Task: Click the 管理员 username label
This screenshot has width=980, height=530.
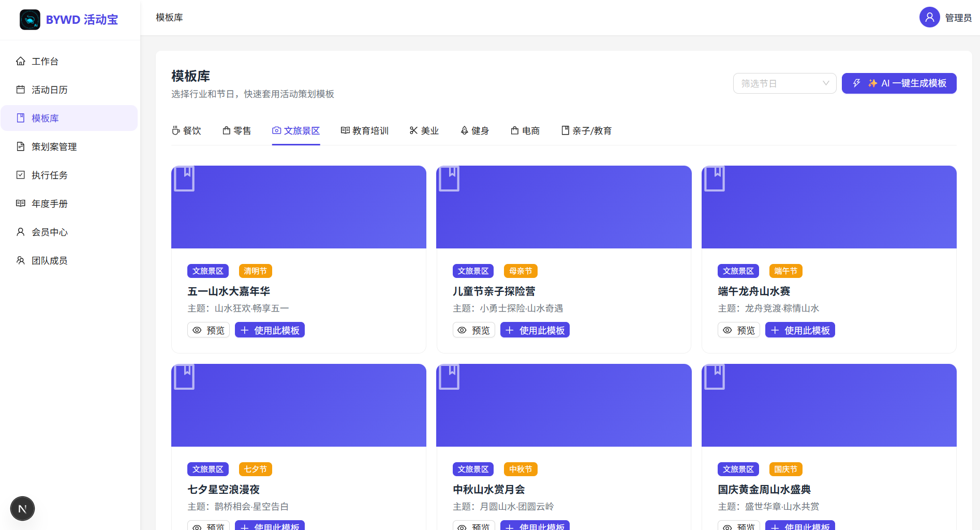Action: tap(958, 18)
